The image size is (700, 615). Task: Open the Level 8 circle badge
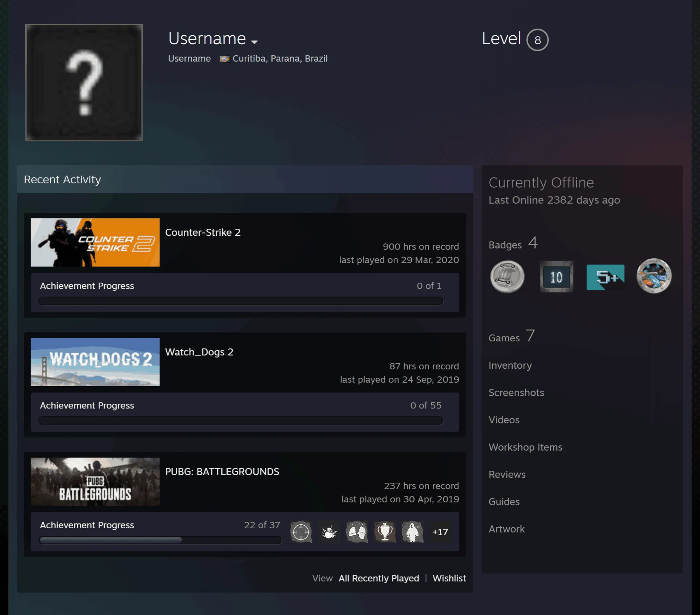click(x=537, y=40)
